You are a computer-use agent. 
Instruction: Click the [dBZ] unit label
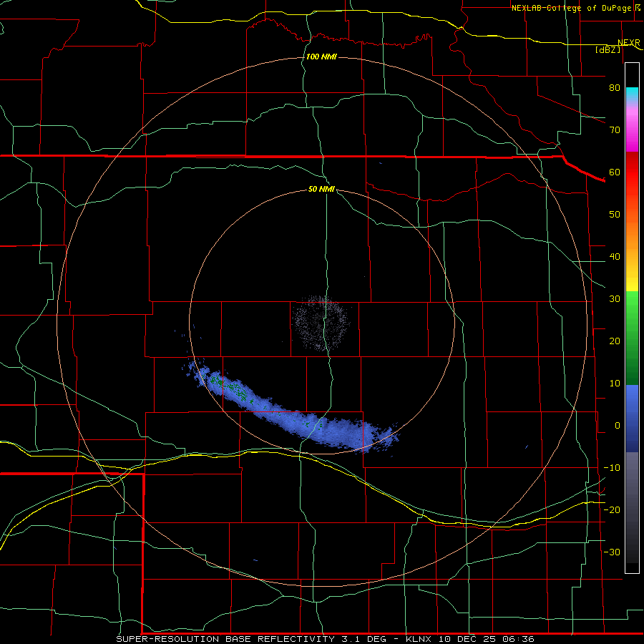click(608, 49)
